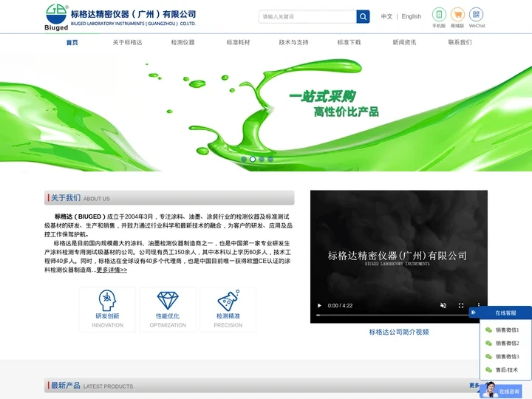The image size is (532, 399).
Task: Click the video time display 0:00 / 4:22
Action: (340, 305)
